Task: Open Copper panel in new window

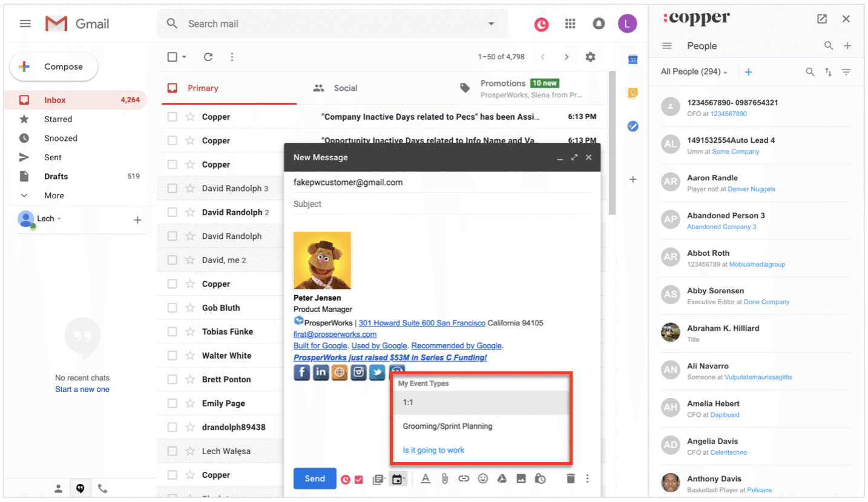Action: [x=821, y=19]
